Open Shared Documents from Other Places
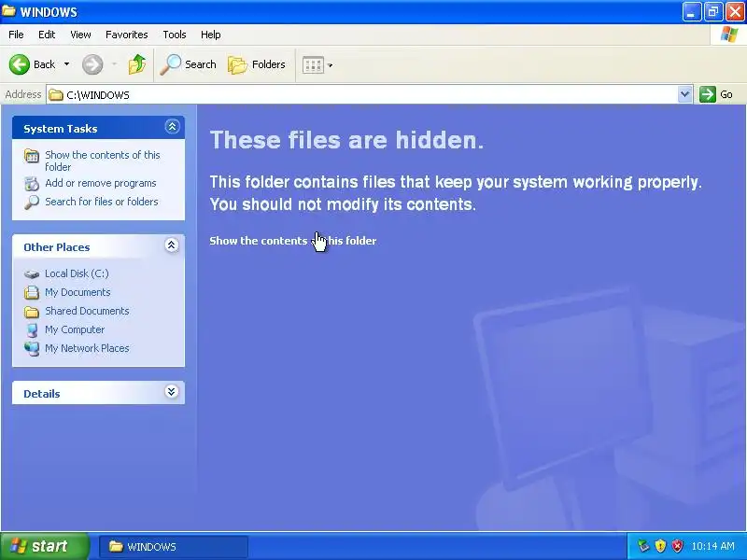Viewport: 747px width, 560px height. (x=87, y=311)
